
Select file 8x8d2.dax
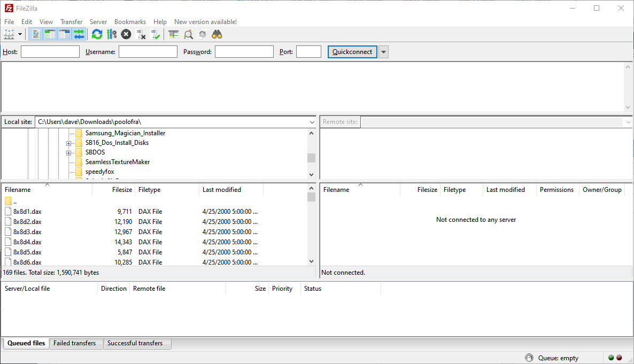pyautogui.click(x=27, y=222)
